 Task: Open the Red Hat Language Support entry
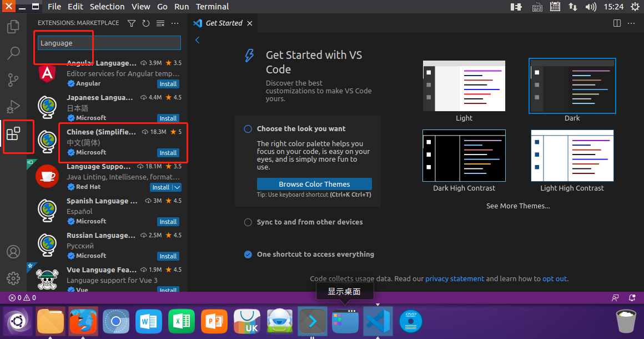108,177
